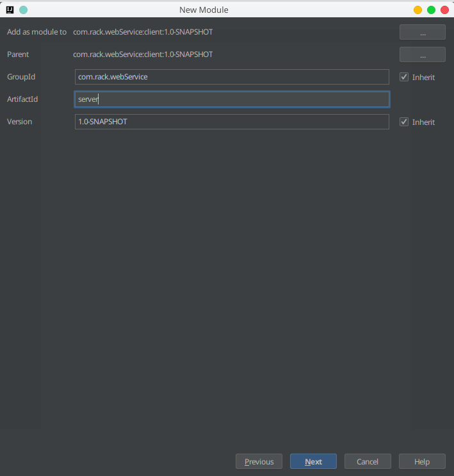Click the IntelliJ IDEA logo in title bar
This screenshot has height=476, width=454.
click(10, 10)
